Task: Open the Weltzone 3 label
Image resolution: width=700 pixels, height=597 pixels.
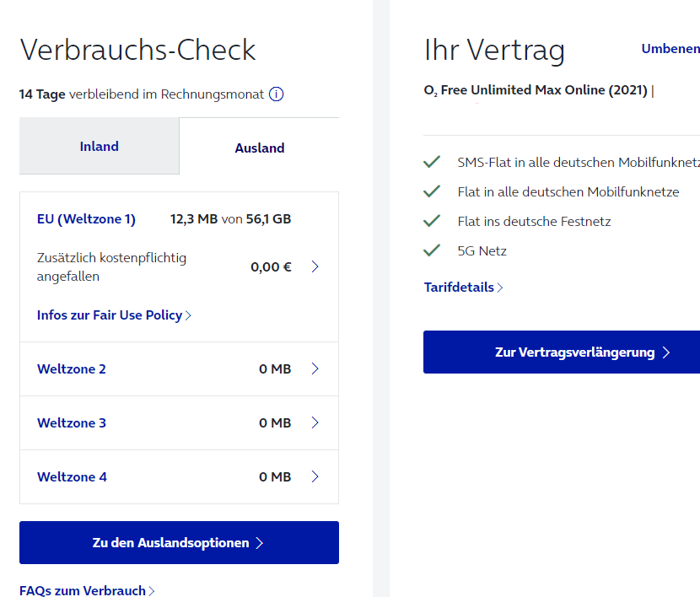Action: 72,423
